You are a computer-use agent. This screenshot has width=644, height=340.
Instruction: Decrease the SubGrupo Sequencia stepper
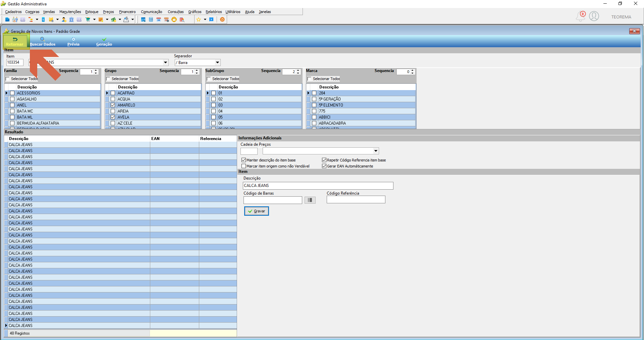tap(298, 73)
